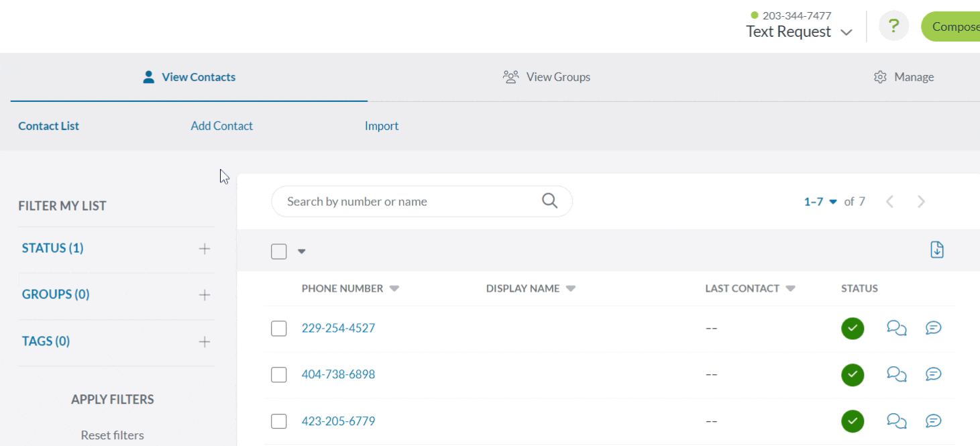Open the PHONE NUMBER sort dropdown

(394, 288)
